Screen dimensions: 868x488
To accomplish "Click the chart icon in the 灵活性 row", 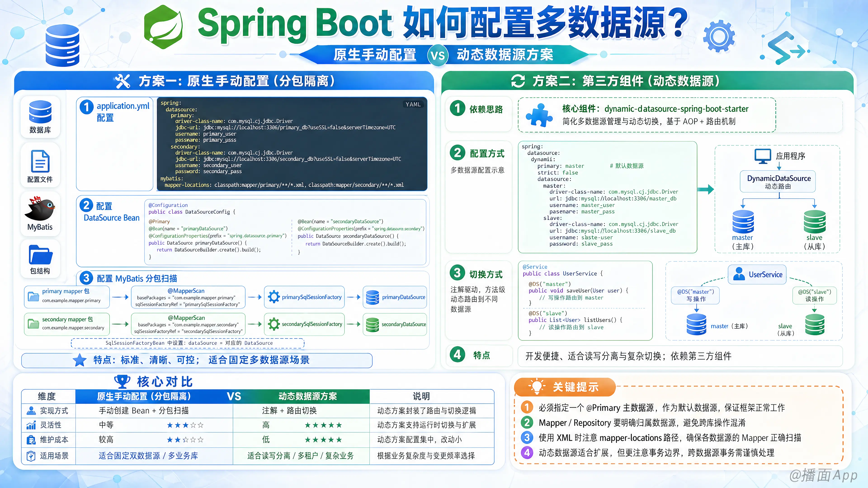I will pos(31,425).
